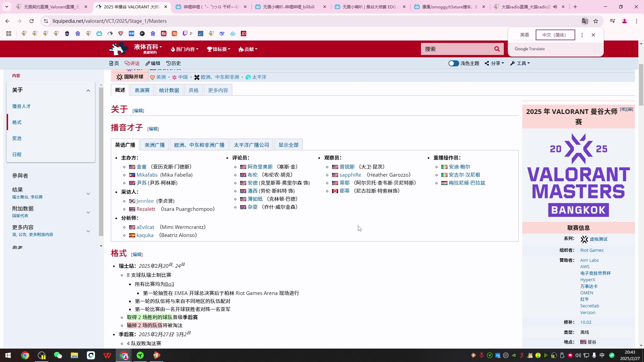Select the 美洲广播 broadcast tab

pyautogui.click(x=155, y=145)
